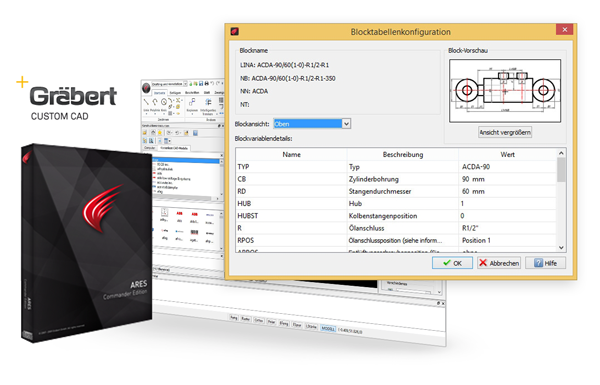Toggle Fang in the status bar

point(234,317)
